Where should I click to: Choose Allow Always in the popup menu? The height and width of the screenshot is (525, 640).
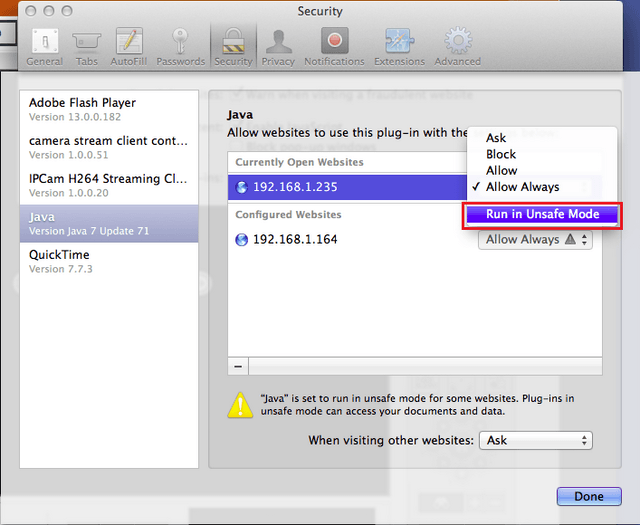click(542, 187)
